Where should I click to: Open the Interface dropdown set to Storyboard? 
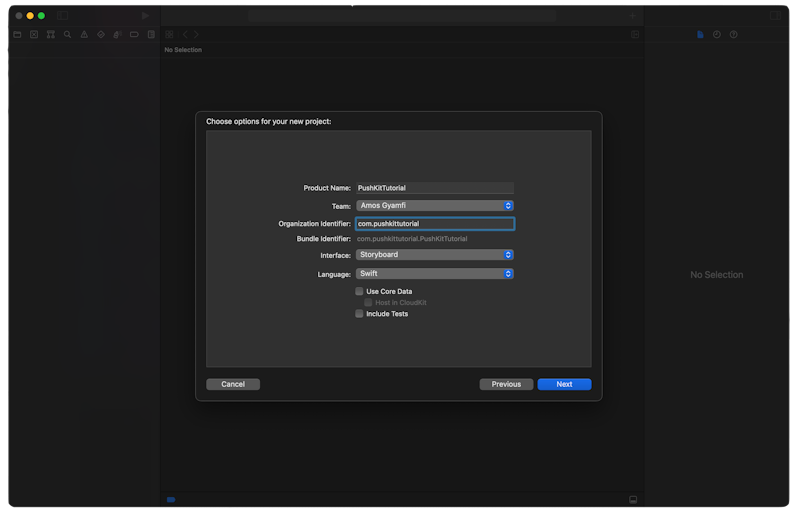click(x=434, y=255)
